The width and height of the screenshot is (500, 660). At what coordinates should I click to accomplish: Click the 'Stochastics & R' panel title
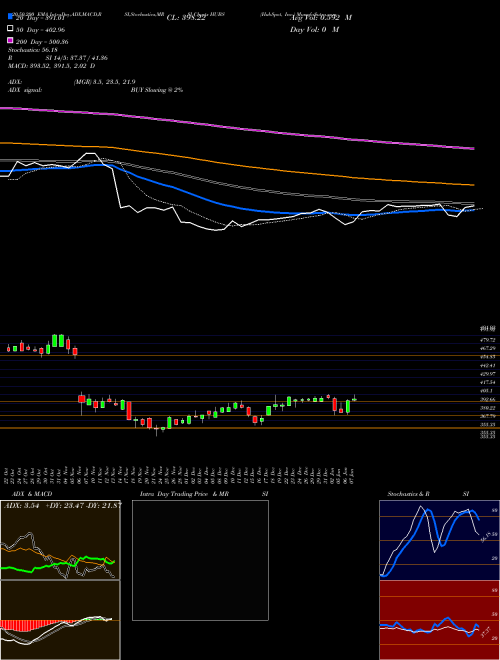tap(409, 494)
